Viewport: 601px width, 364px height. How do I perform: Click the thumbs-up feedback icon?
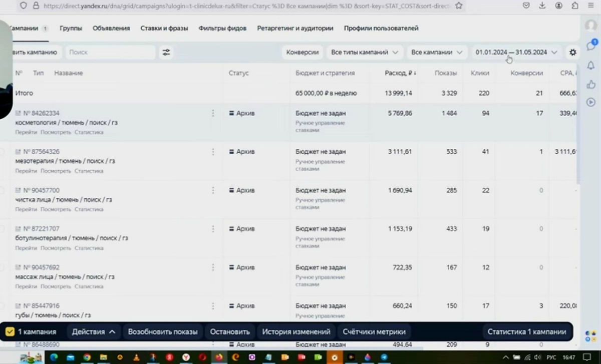point(591,84)
